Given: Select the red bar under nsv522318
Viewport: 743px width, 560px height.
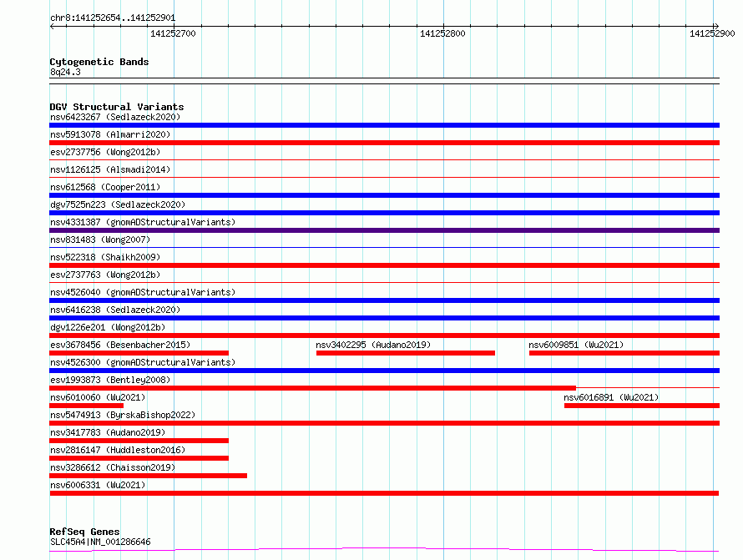Looking at the screenshot, I should [x=384, y=265].
